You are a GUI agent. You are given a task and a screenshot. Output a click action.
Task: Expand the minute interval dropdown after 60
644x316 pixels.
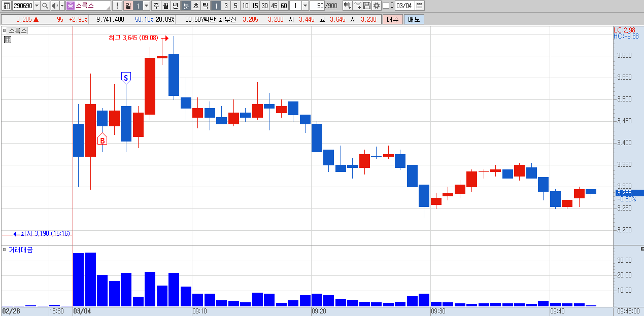(304, 6)
